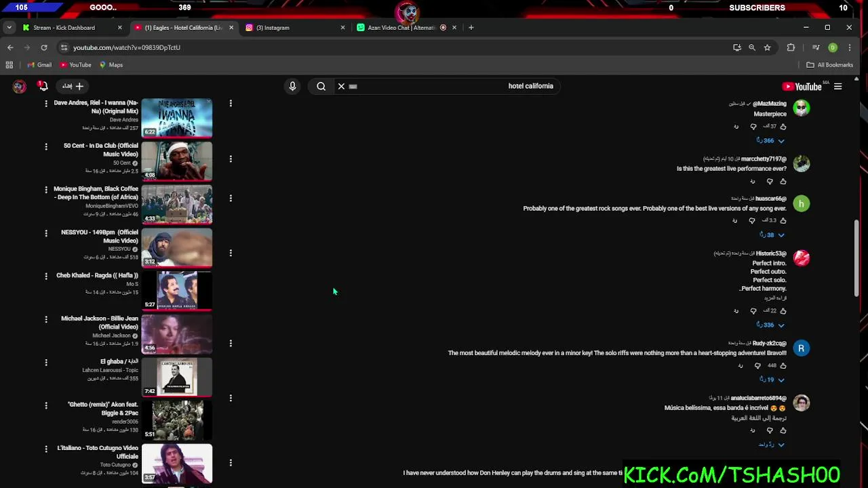This screenshot has width=868, height=488.
Task: Translate analuciabarreto6894 comment to Arabic
Action: [759, 418]
